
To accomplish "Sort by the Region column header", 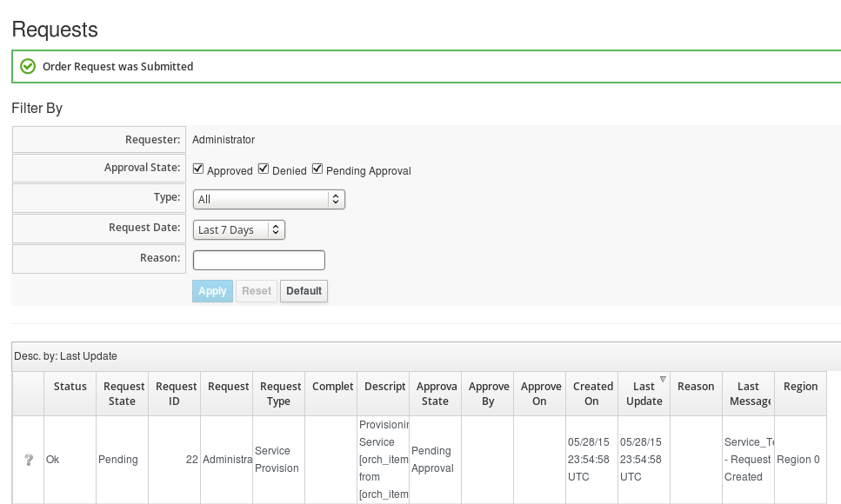I will click(800, 387).
